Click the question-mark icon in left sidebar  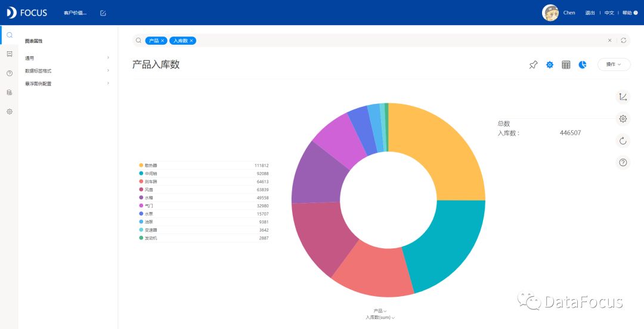coord(10,73)
